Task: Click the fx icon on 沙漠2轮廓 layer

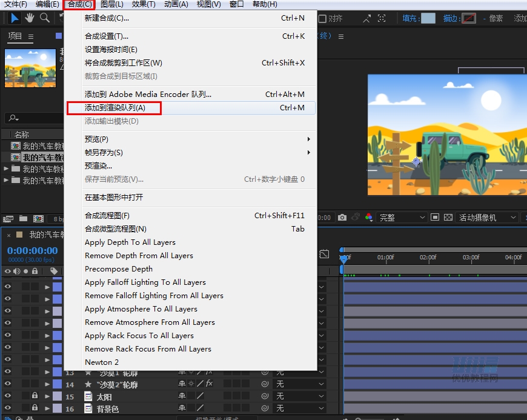Action: [x=211, y=384]
